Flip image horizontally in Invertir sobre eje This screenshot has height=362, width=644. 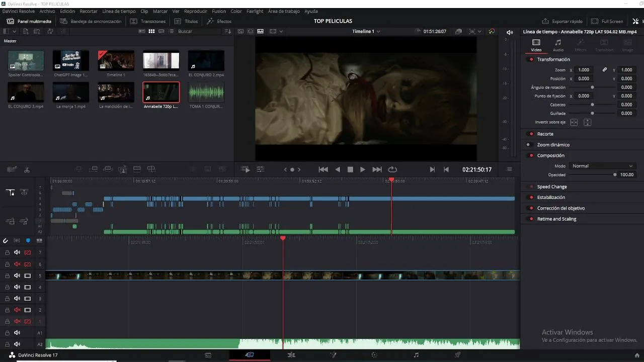pos(574,122)
